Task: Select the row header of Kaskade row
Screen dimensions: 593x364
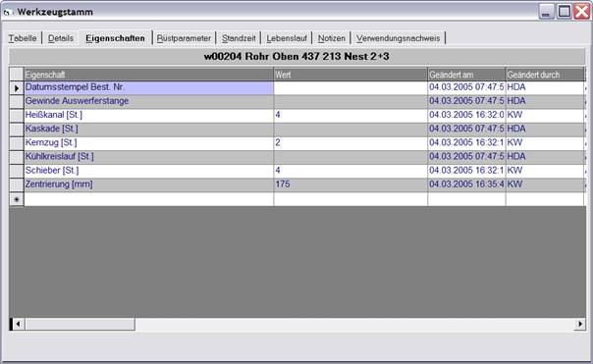Action: point(17,130)
